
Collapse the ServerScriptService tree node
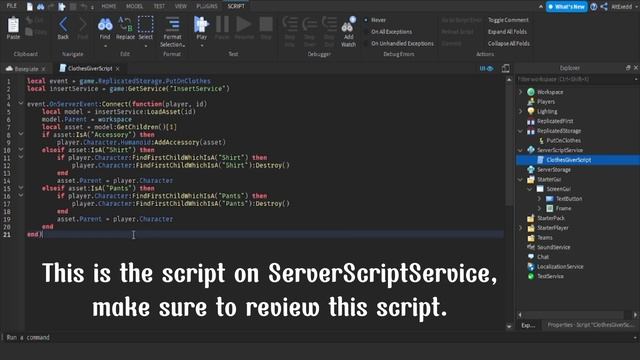(x=520, y=150)
